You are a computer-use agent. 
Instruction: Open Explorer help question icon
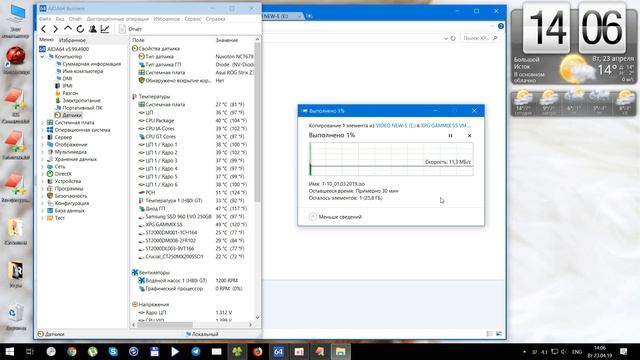501,26
